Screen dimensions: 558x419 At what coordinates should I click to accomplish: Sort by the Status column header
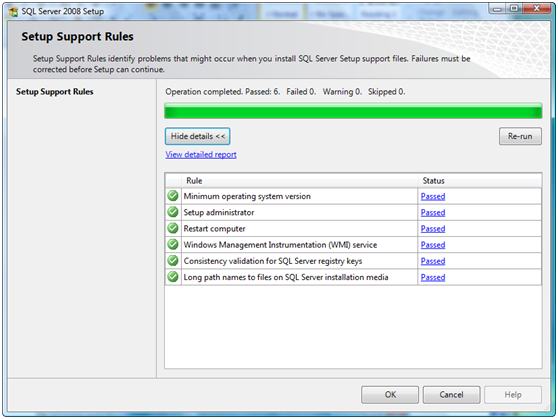pyautogui.click(x=479, y=181)
